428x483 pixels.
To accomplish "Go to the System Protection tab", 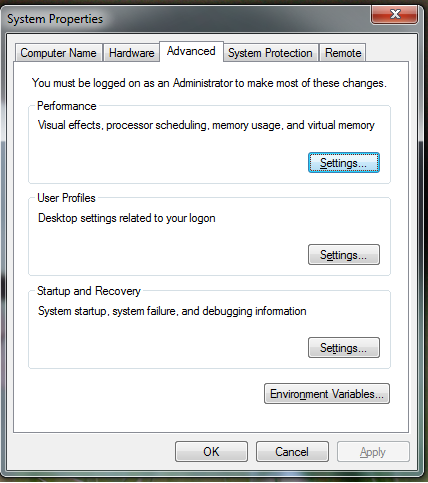I will pyautogui.click(x=270, y=53).
